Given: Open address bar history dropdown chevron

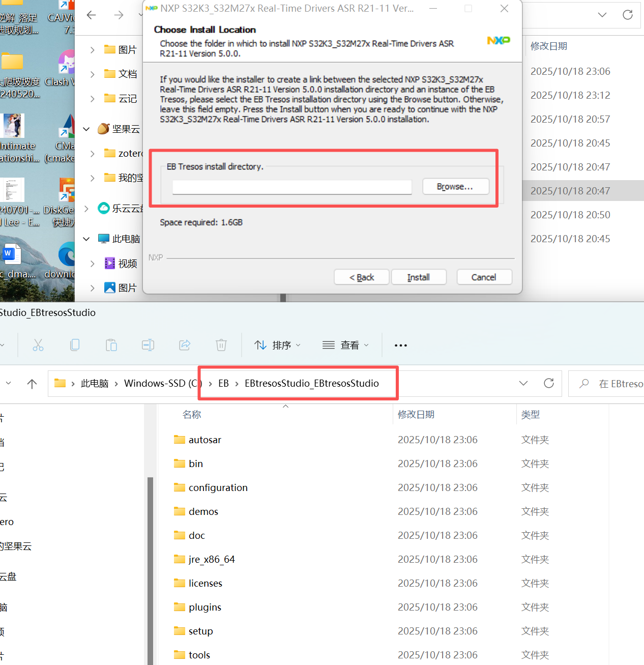Looking at the screenshot, I should (x=523, y=383).
